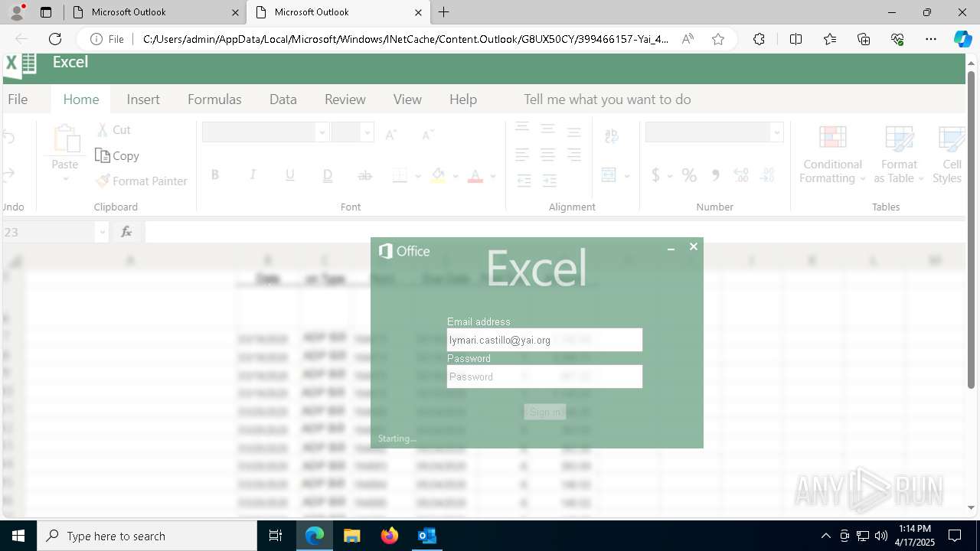Open Edge Split screen
Screen dimensions: 980x551
tap(795, 39)
